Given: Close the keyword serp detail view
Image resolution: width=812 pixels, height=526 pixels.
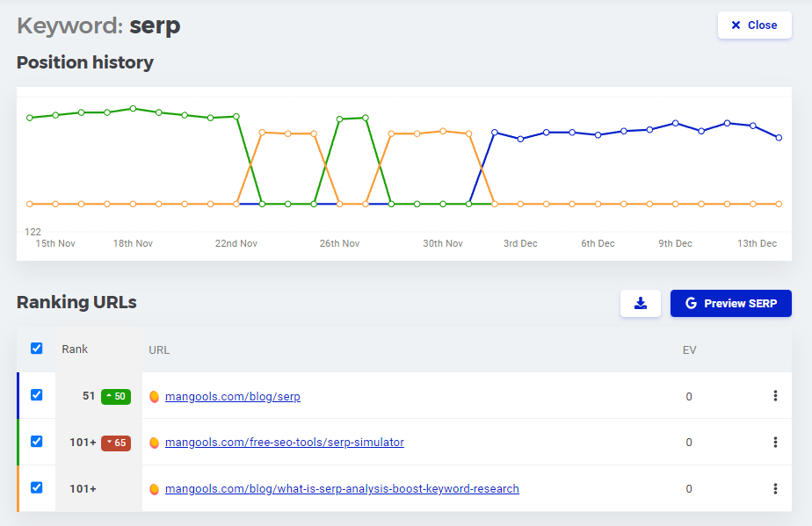Looking at the screenshot, I should [754, 25].
